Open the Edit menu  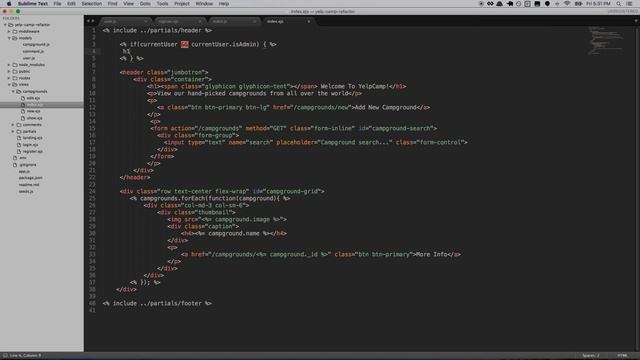coord(71,4)
